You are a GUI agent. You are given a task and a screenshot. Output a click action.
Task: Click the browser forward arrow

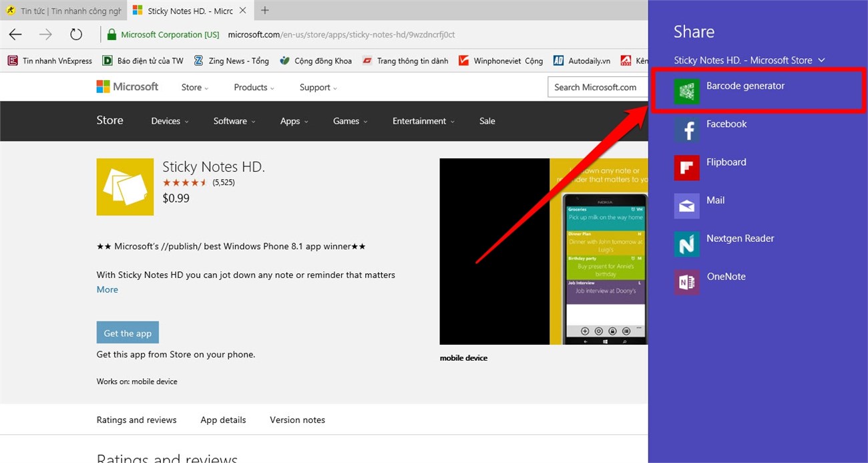[45, 35]
